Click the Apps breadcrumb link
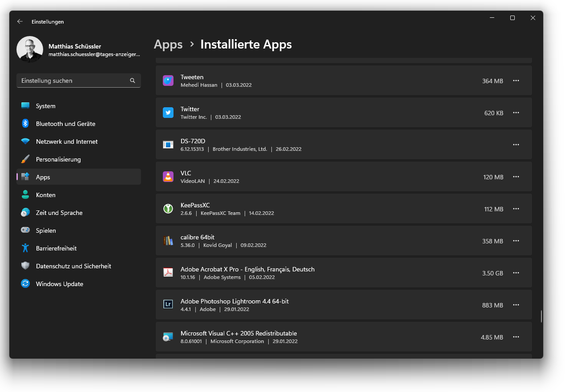The height and width of the screenshot is (392, 565). click(x=168, y=44)
